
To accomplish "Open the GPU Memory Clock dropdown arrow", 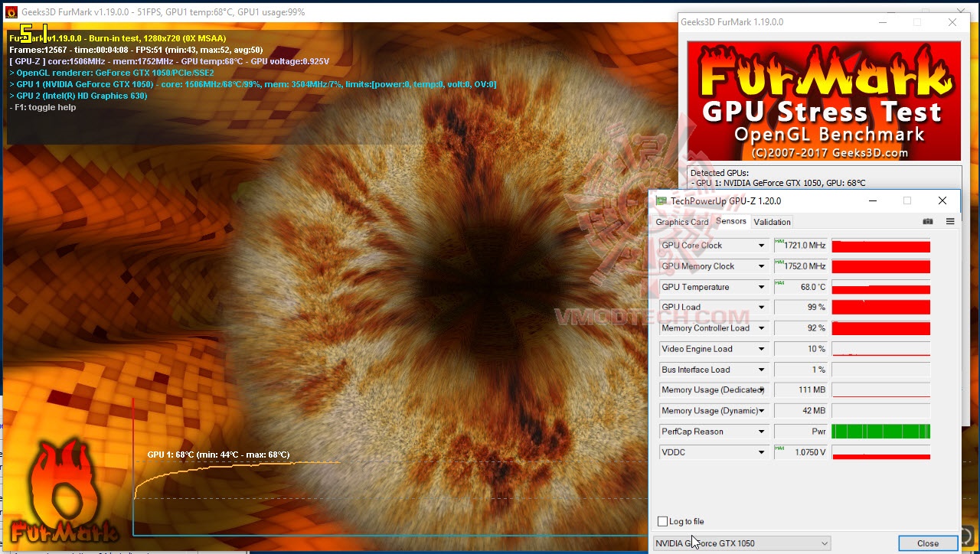I will coord(762,266).
